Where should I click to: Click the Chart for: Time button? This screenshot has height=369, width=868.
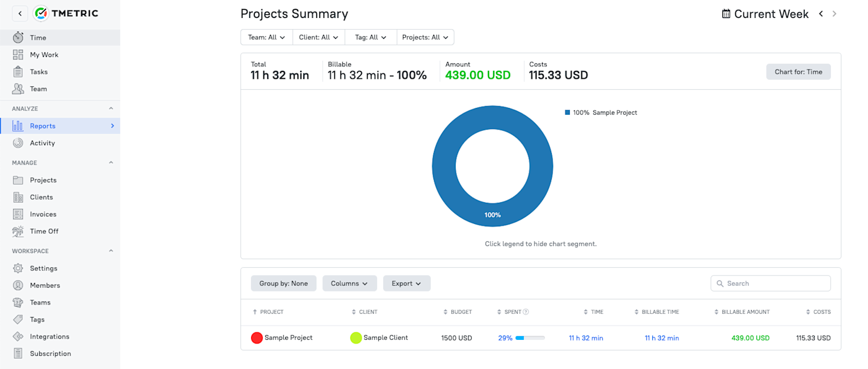coord(798,72)
